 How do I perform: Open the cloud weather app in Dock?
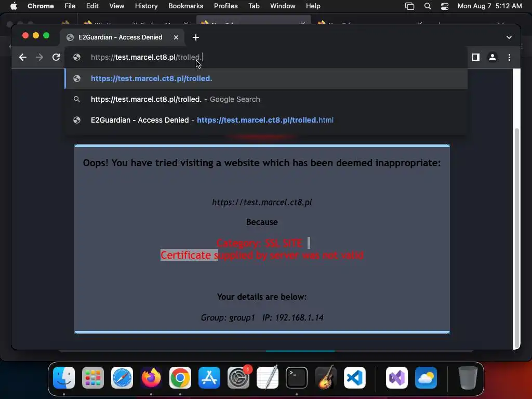click(426, 378)
